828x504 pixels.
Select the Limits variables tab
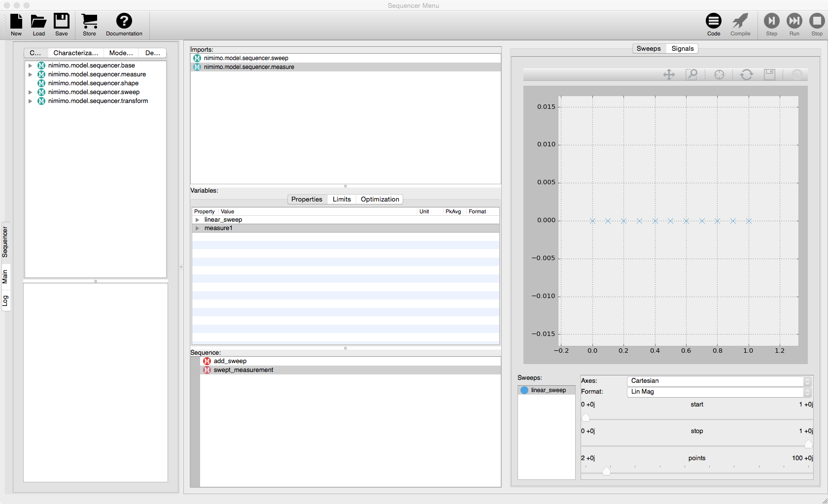click(x=342, y=199)
